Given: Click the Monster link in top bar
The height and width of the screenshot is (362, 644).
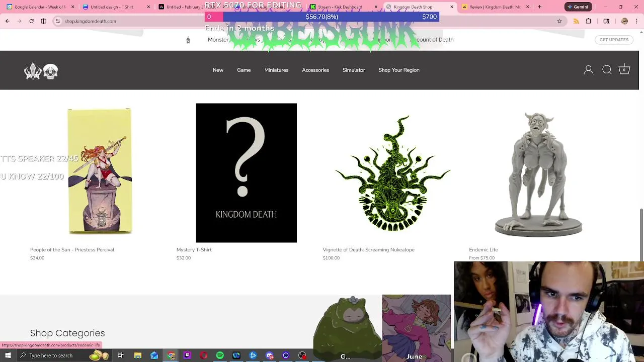Looking at the screenshot, I should [x=218, y=40].
